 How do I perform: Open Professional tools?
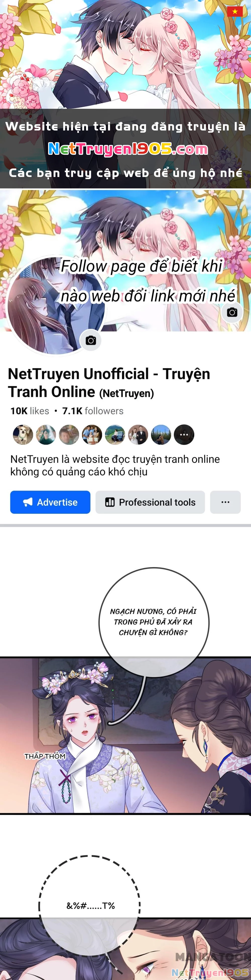click(x=150, y=502)
